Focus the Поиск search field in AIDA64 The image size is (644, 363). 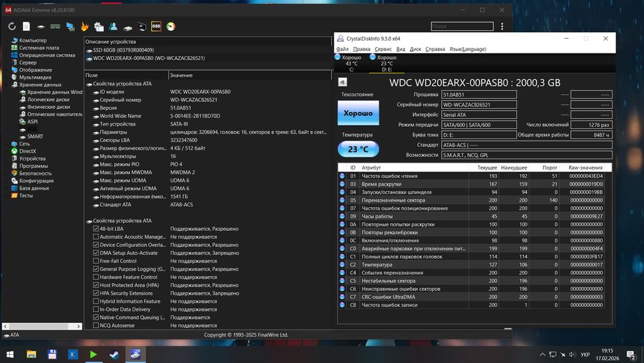462,26
